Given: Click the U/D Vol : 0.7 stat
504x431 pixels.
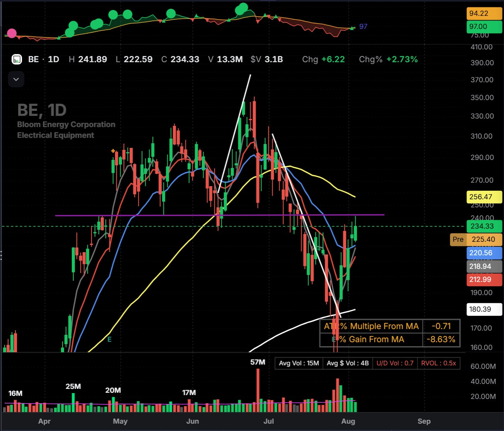Looking at the screenshot, I should coord(395,363).
